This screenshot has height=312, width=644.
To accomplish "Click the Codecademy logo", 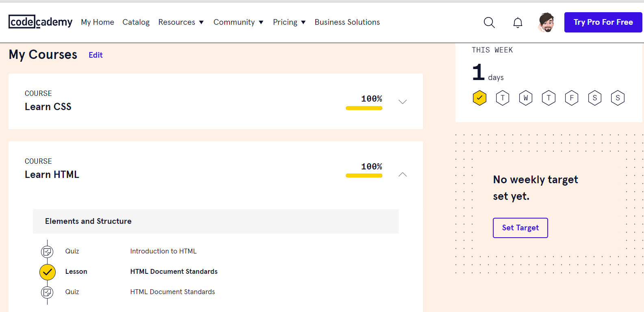I will tap(40, 22).
